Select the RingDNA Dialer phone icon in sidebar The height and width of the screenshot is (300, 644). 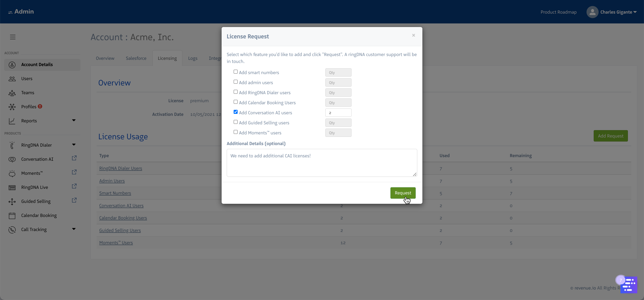click(12, 145)
